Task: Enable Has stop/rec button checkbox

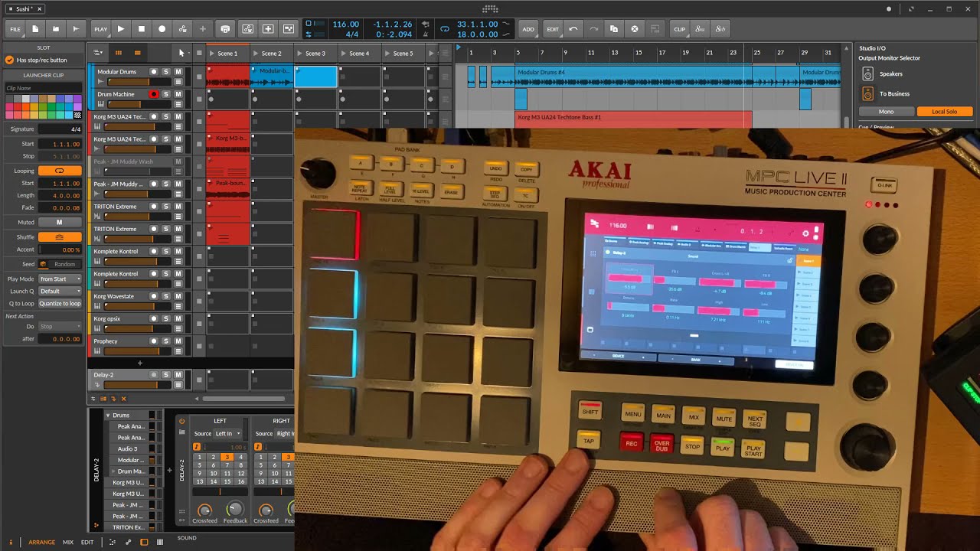Action: pyautogui.click(x=9, y=60)
